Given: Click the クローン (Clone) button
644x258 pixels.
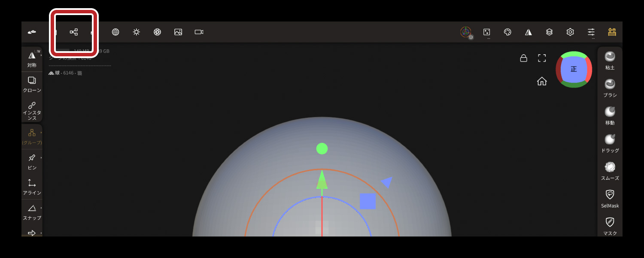Looking at the screenshot, I should (32, 84).
